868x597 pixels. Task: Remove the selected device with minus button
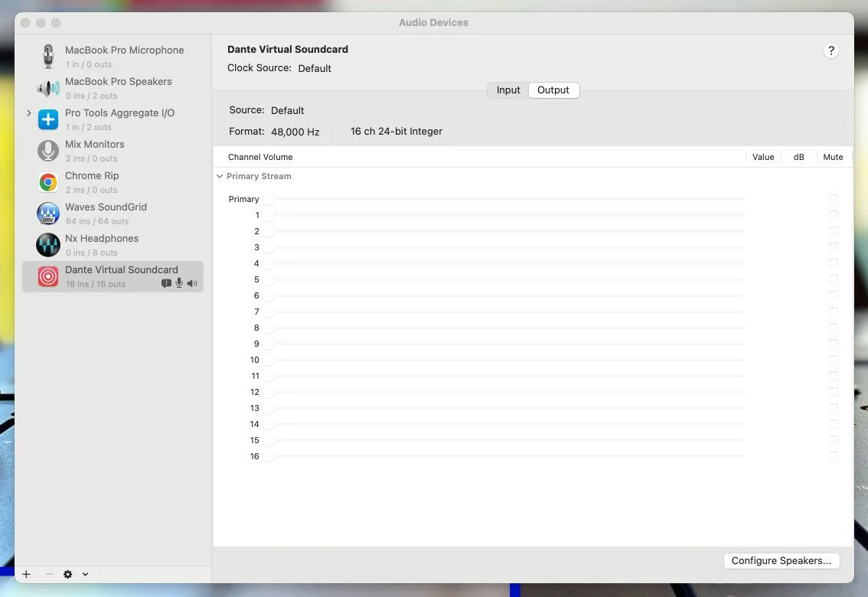pos(49,574)
